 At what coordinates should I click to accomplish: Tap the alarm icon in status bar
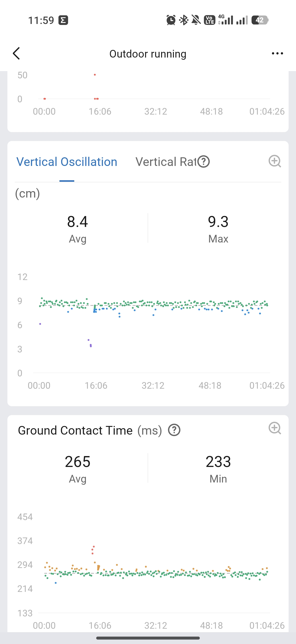(x=171, y=20)
